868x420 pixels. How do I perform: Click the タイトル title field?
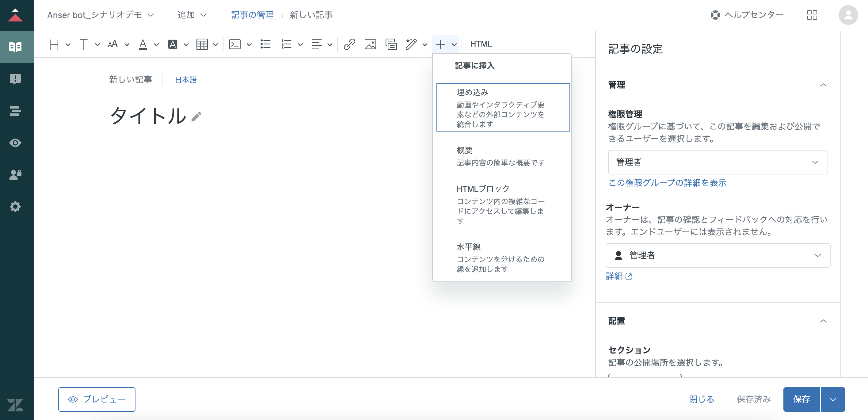(148, 116)
